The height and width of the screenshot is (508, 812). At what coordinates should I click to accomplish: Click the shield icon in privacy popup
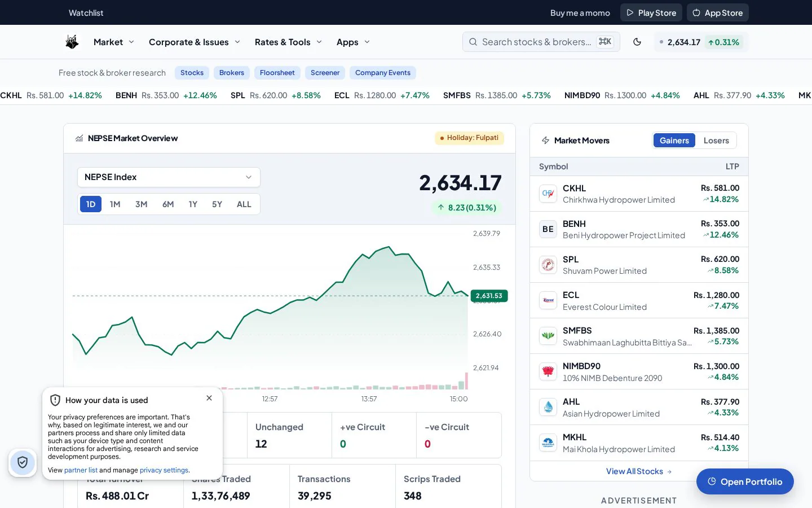point(55,400)
